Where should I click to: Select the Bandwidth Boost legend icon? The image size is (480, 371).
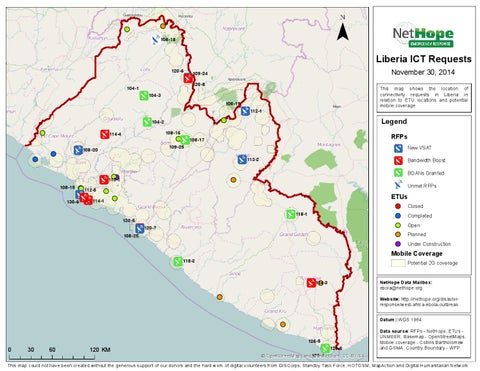(x=398, y=161)
